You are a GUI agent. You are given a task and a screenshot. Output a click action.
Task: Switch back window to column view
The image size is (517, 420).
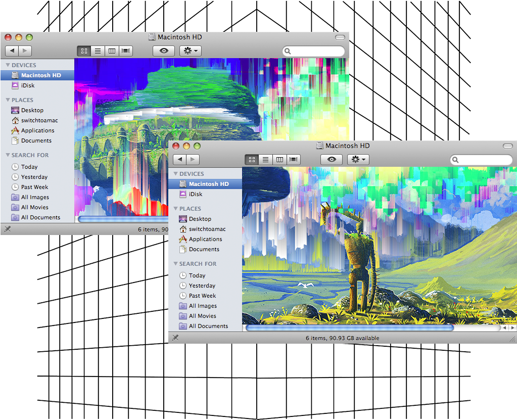[x=112, y=51]
